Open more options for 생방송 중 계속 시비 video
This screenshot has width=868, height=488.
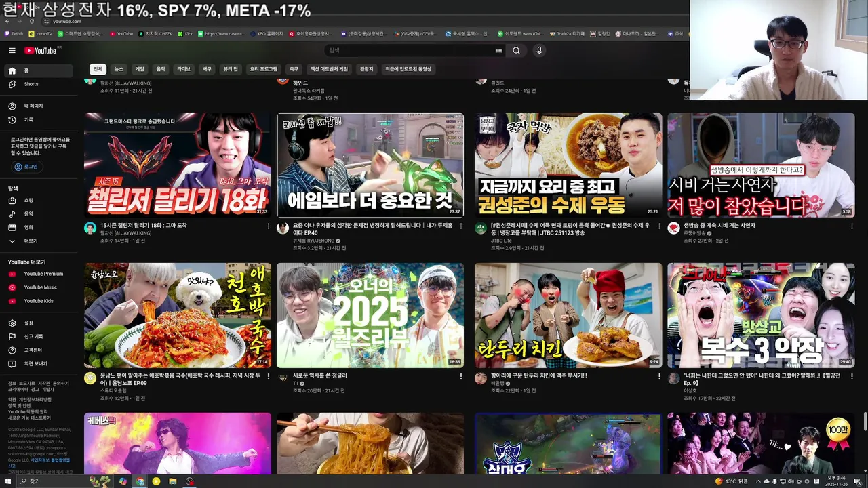click(x=852, y=226)
